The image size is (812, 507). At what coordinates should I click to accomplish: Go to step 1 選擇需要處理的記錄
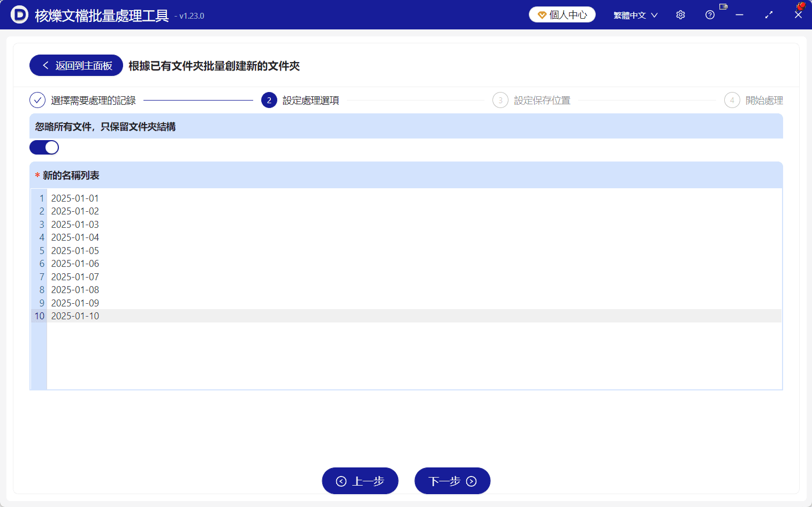click(82, 100)
